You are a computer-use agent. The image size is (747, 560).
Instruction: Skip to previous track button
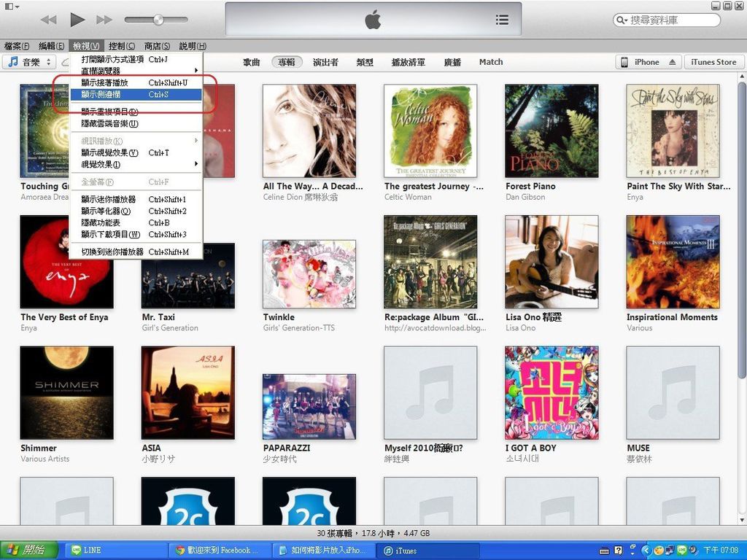point(49,20)
